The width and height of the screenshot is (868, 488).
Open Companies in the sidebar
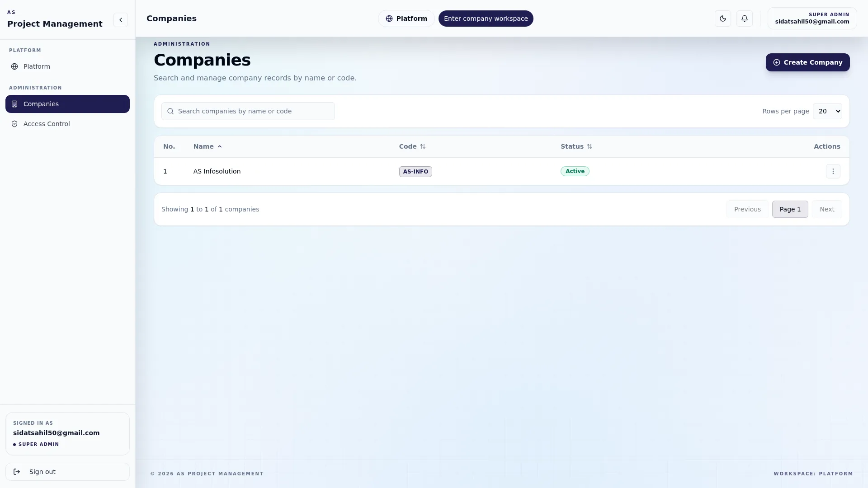click(x=67, y=104)
